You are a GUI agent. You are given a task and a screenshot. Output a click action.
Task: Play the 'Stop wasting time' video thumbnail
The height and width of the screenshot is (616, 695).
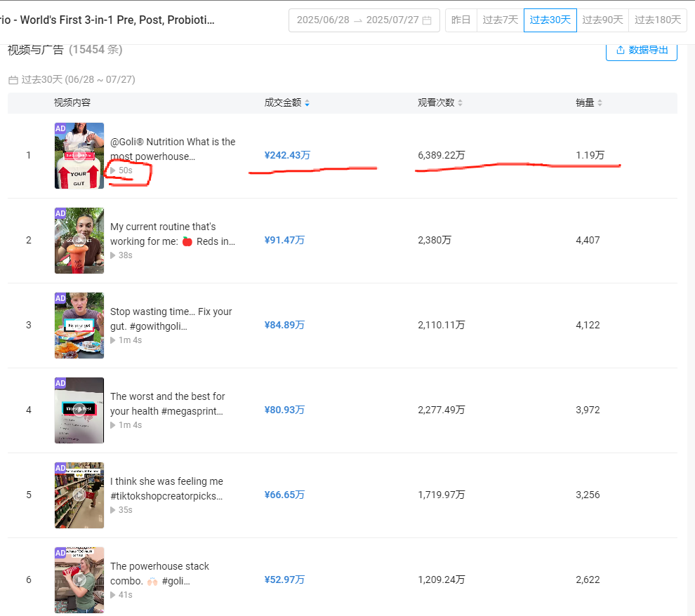(x=79, y=326)
